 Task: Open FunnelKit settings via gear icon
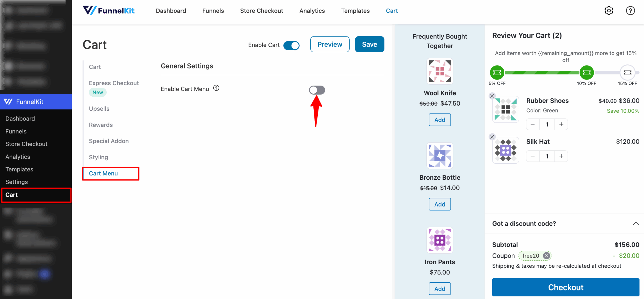(609, 10)
